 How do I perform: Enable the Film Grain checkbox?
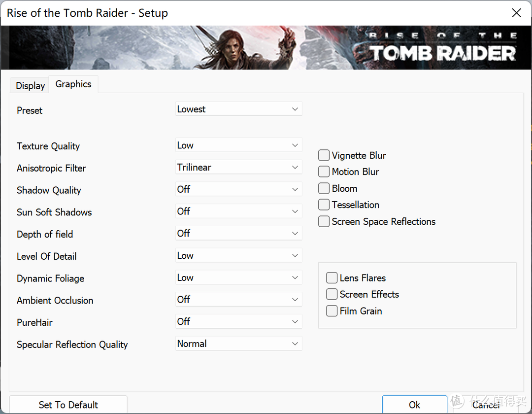pyautogui.click(x=332, y=311)
